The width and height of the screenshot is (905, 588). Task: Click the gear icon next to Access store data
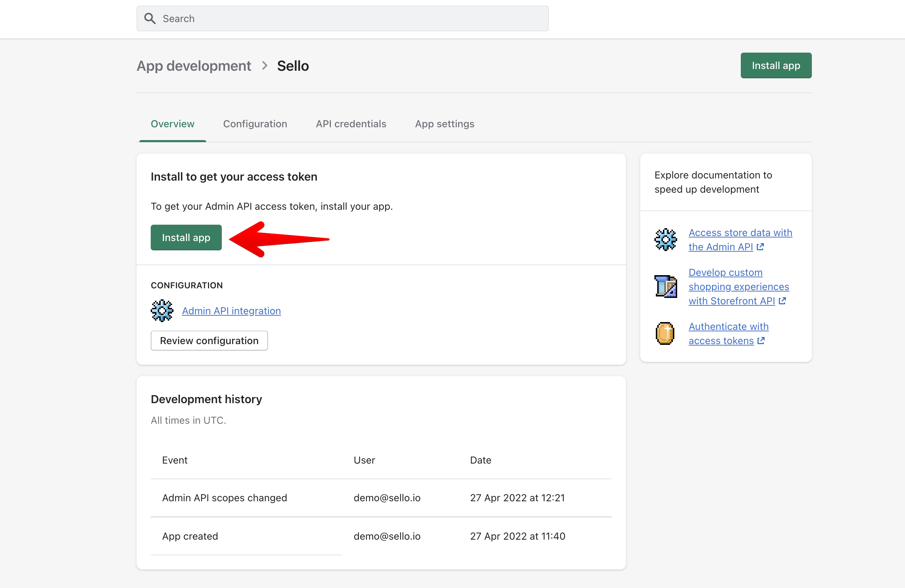[x=665, y=240]
